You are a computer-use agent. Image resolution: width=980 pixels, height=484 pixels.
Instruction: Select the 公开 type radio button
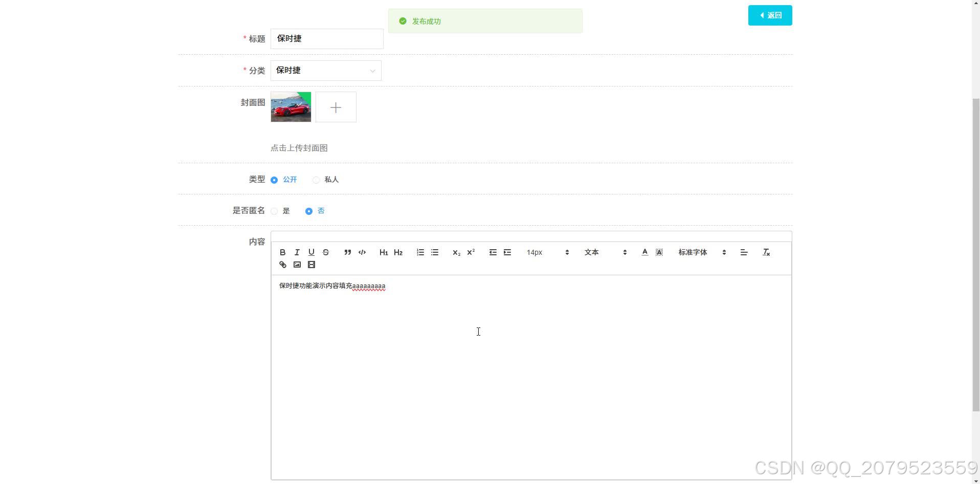274,180
